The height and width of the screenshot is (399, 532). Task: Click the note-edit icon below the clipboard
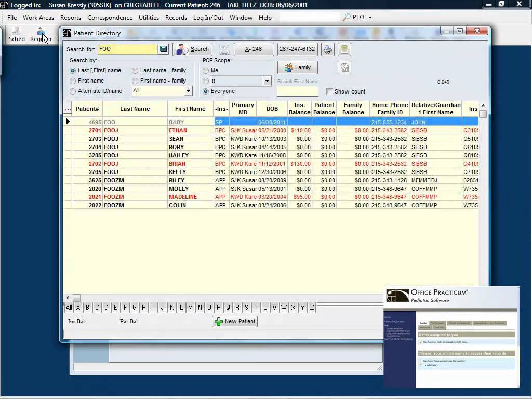(344, 68)
